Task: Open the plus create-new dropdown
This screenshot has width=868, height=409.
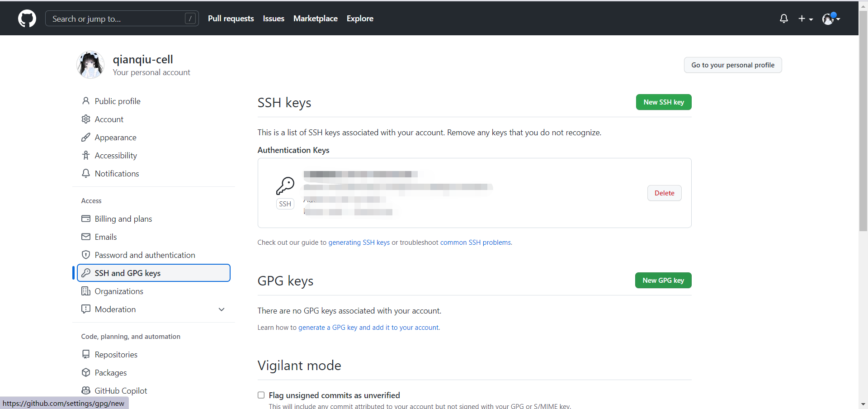Action: [x=805, y=19]
